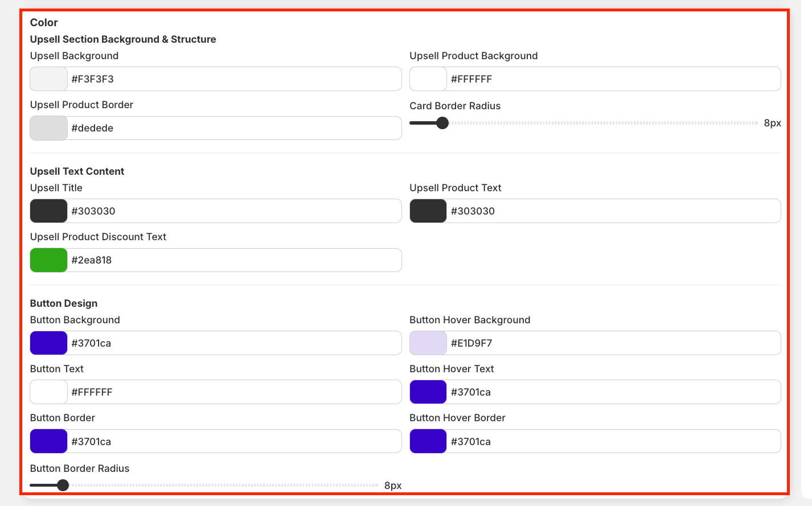
Task: Focus the Upsell Product Border hex input
Action: (x=233, y=128)
